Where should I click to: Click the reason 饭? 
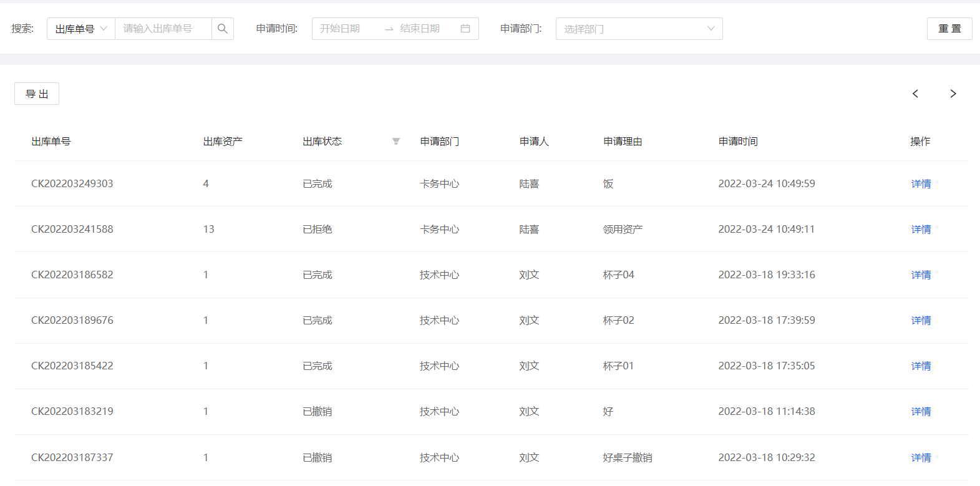coord(608,183)
